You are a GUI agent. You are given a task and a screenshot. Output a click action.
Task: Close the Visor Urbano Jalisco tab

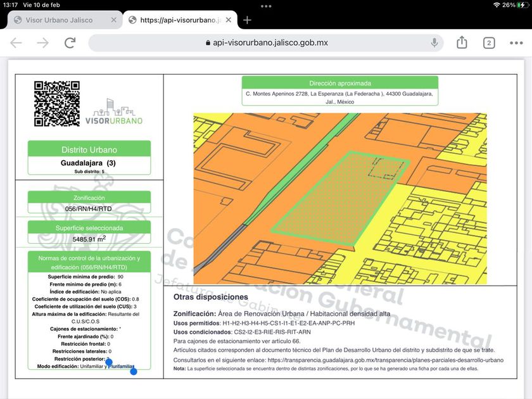113,20
